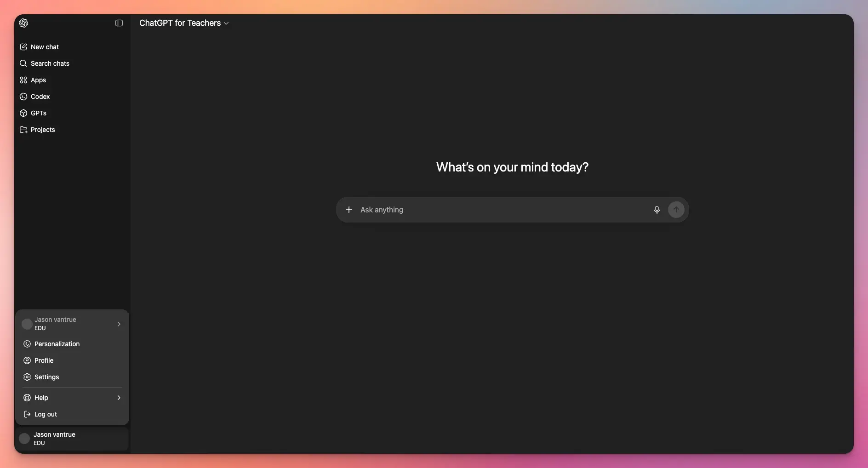The image size is (868, 468).
Task: Open the ChatGPT for Teachers model dropdown
Action: click(184, 23)
